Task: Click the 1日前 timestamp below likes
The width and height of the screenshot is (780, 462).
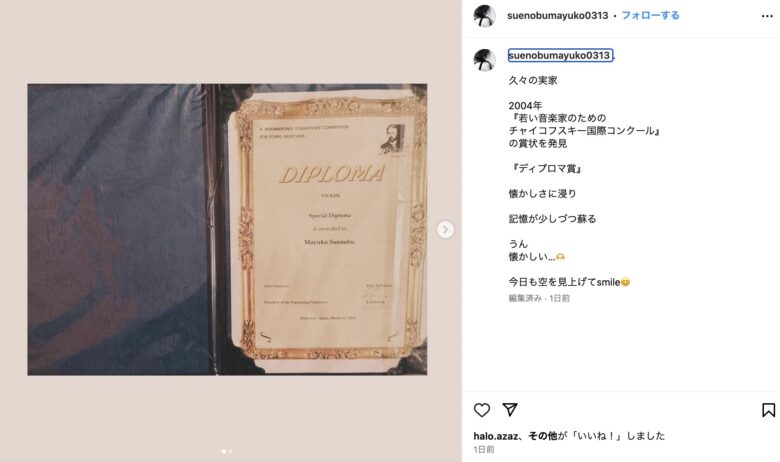Action: 484,449
